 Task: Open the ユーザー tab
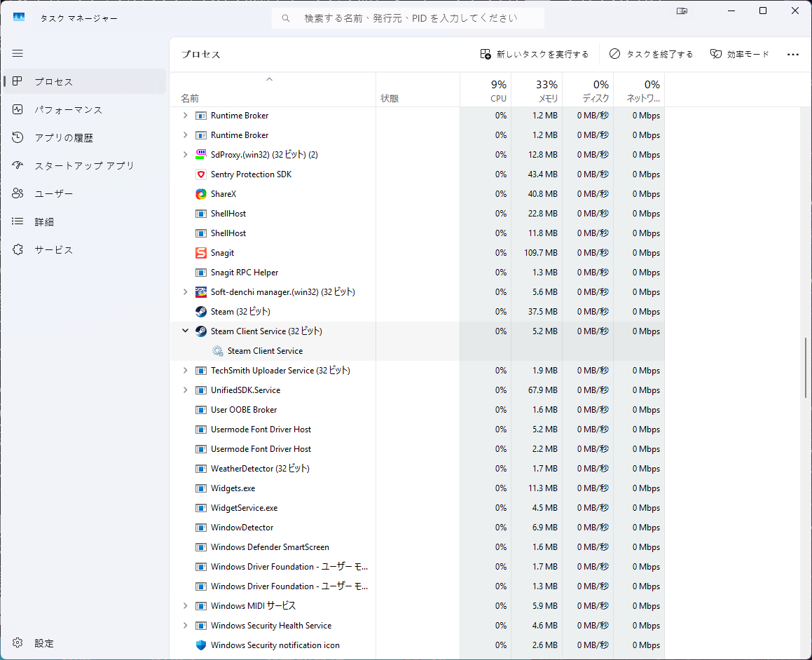tap(85, 193)
